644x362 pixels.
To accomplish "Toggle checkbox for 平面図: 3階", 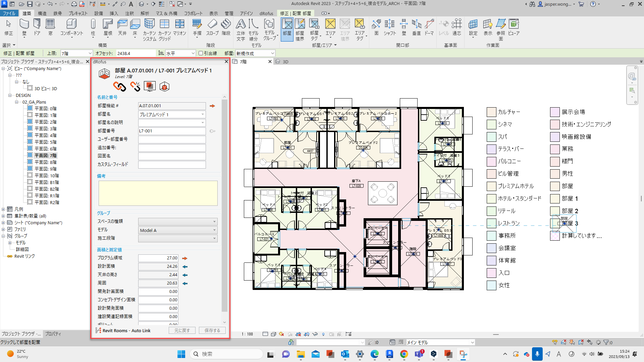I will click(x=30, y=128).
